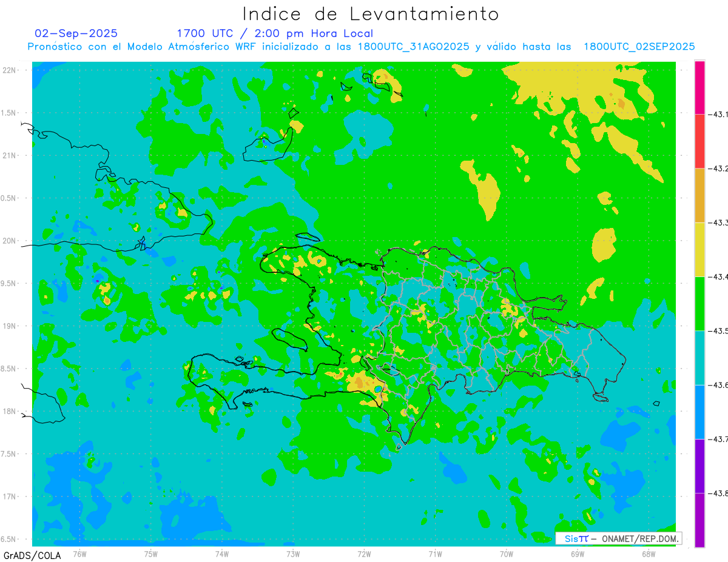This screenshot has width=728, height=562.
Task: Pick the yellow colorbar segment
Action: click(699, 249)
